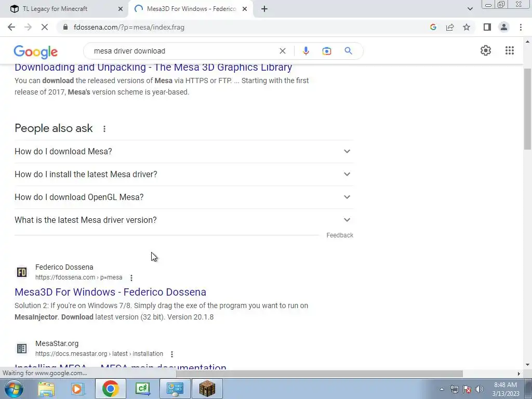Open the control panel taskbar window
532x399 pixels.
(x=175, y=389)
